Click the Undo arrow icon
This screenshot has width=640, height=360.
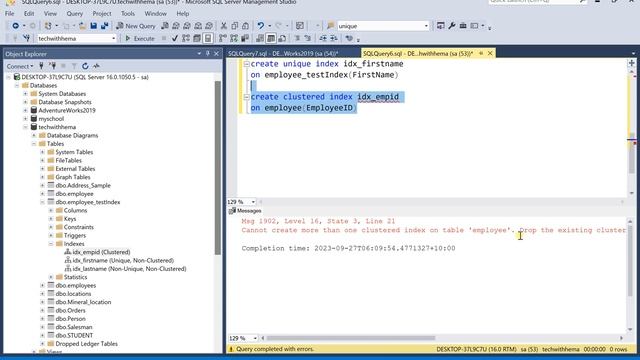[x=260, y=26]
